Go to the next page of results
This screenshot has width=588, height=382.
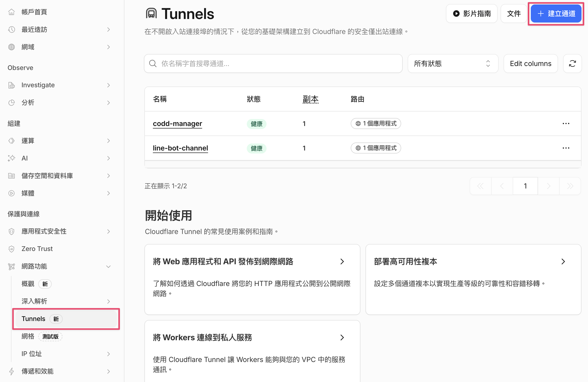coord(549,186)
